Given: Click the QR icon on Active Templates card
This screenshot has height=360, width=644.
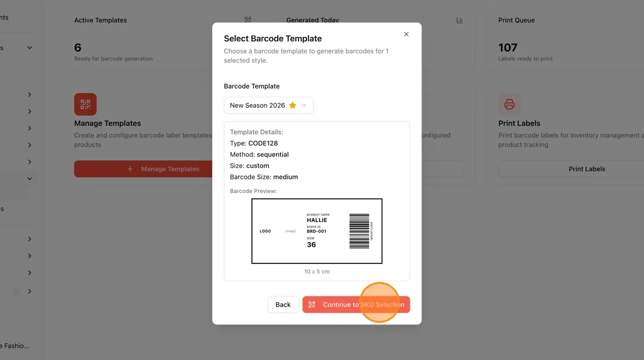Looking at the screenshot, I should click(x=248, y=20).
